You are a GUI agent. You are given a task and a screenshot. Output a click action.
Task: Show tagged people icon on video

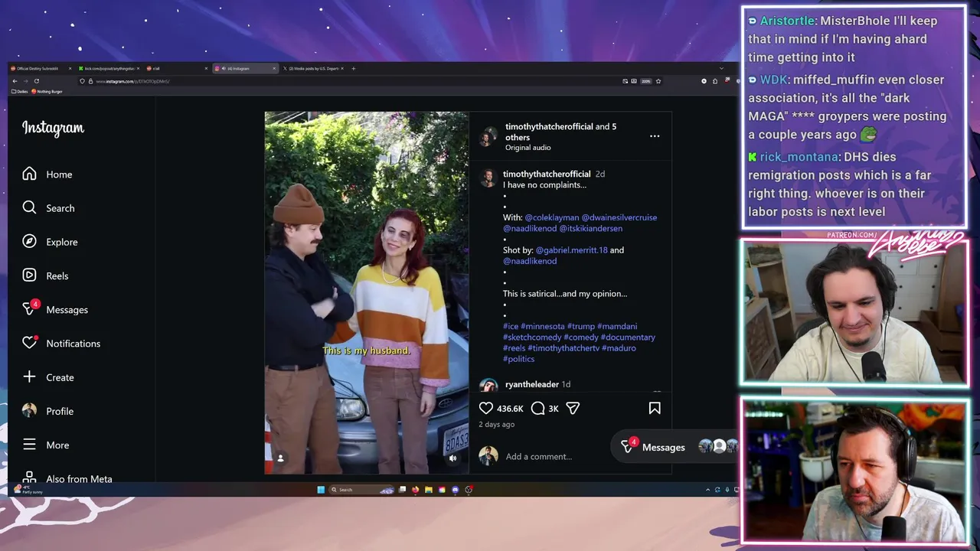(x=280, y=458)
